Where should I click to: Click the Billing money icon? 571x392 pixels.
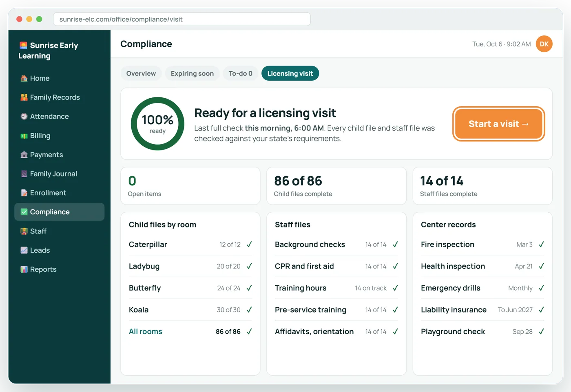[24, 136]
